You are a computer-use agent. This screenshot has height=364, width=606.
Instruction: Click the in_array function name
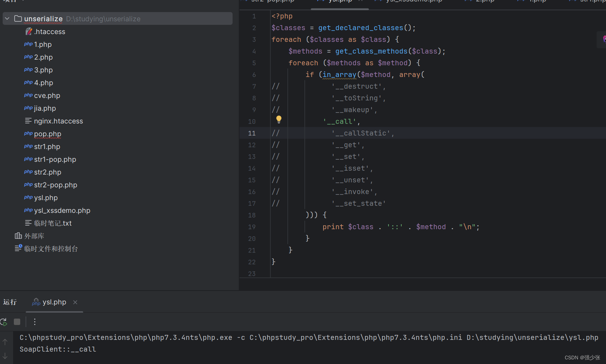(339, 75)
